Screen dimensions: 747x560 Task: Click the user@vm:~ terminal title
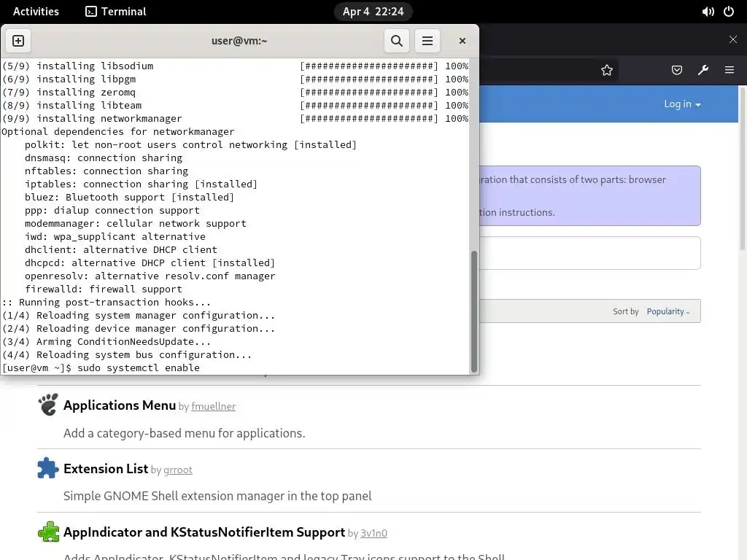(239, 41)
